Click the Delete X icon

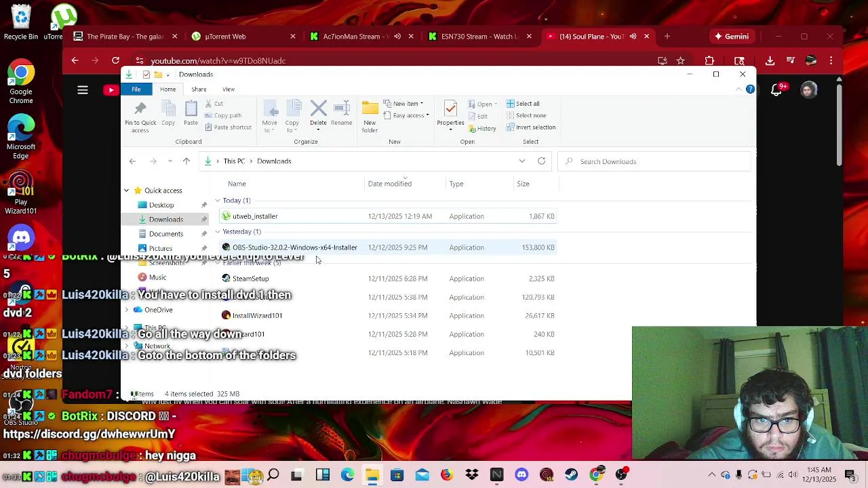click(318, 108)
